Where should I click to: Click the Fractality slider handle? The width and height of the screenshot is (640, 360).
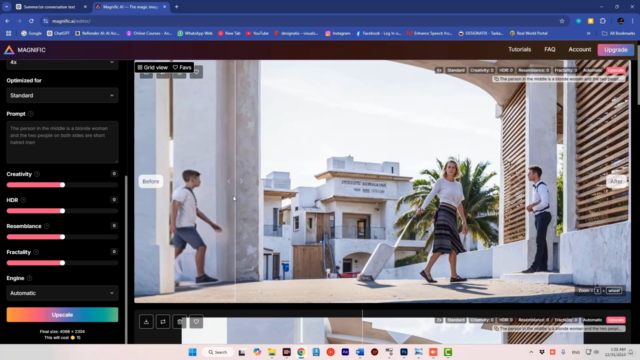[x=62, y=263]
